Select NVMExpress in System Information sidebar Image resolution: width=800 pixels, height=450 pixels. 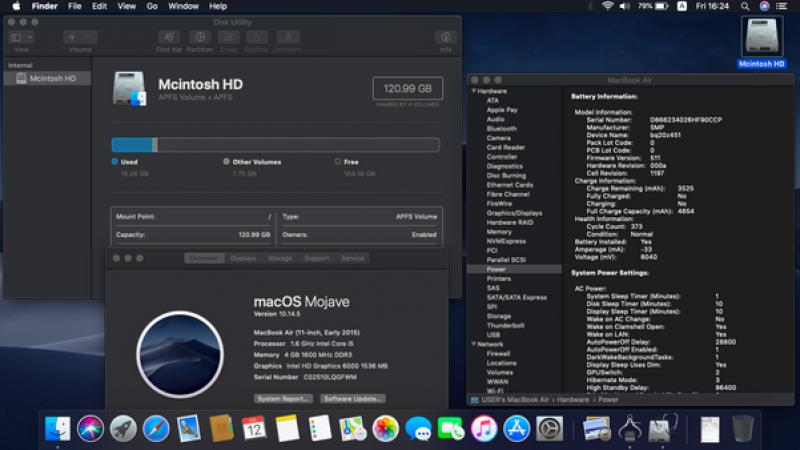(506, 241)
